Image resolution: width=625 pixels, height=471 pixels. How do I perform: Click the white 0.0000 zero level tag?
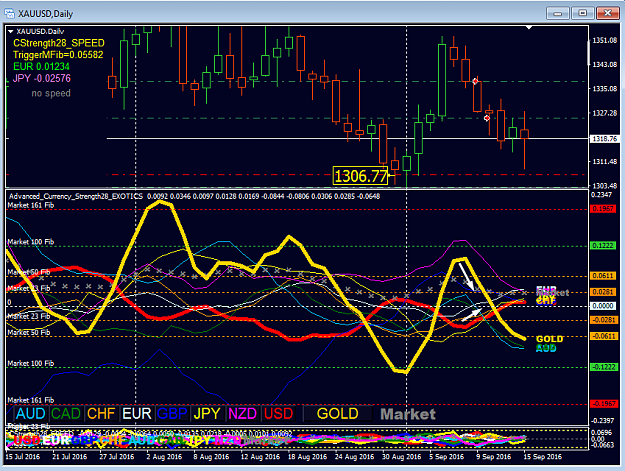(603, 306)
